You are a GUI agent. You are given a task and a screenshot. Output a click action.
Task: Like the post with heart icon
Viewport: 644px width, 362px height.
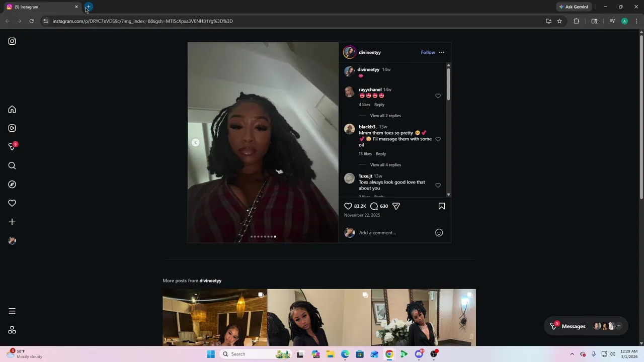[348, 206]
